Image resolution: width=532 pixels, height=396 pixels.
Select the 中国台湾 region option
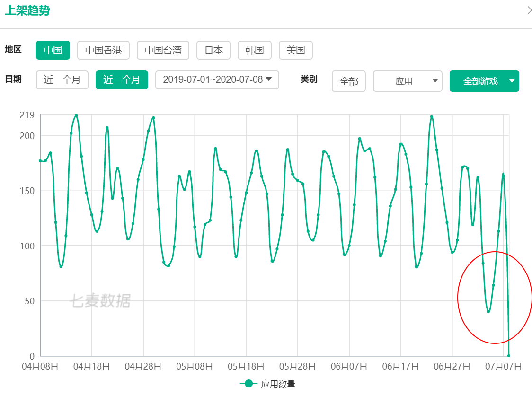pos(163,50)
